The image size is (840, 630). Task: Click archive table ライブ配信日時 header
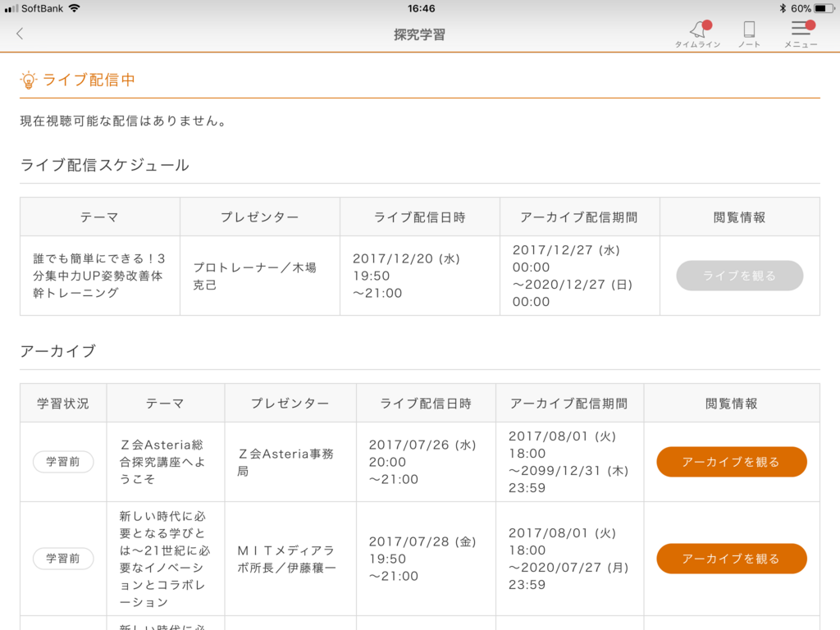pyautogui.click(x=426, y=404)
